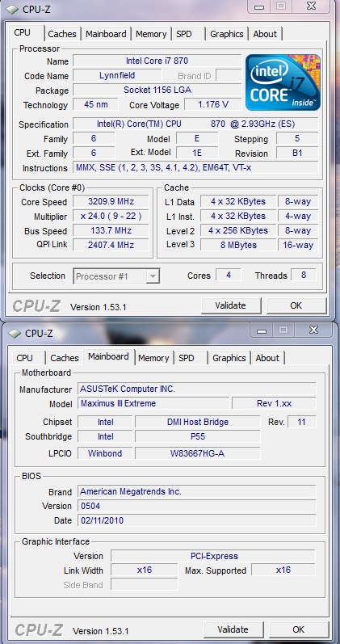This screenshot has height=644, width=340.
Task: Open the About tab in the top window
Action: (265, 34)
